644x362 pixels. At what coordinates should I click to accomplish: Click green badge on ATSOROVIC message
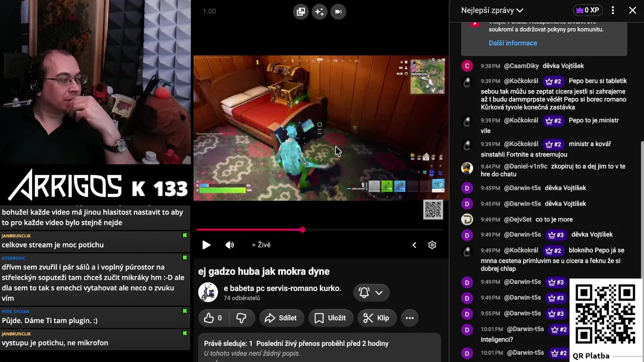tap(185, 257)
